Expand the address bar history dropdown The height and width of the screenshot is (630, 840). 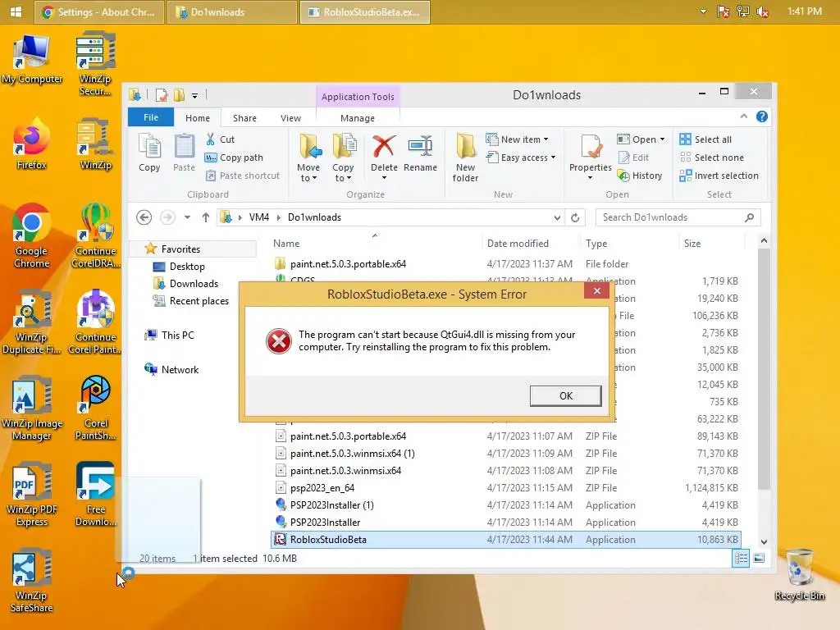tap(557, 217)
